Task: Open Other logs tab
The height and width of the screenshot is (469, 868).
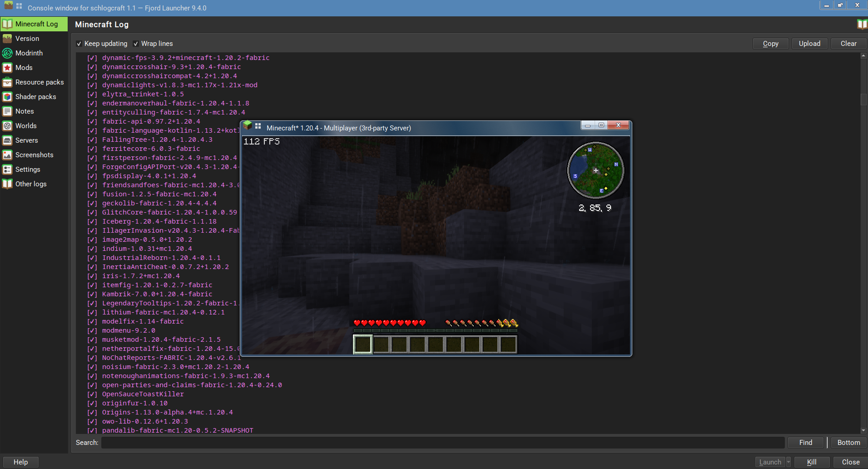Action: click(x=34, y=184)
